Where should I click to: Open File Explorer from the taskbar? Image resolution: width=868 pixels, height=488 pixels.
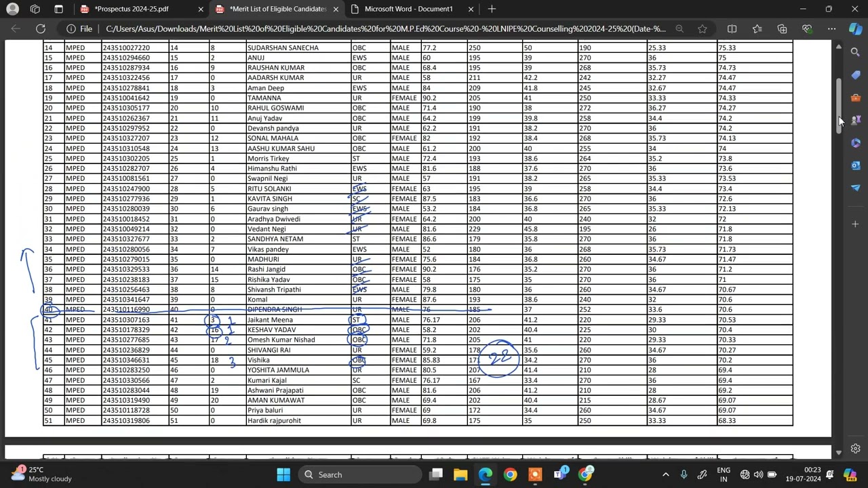pos(460,474)
